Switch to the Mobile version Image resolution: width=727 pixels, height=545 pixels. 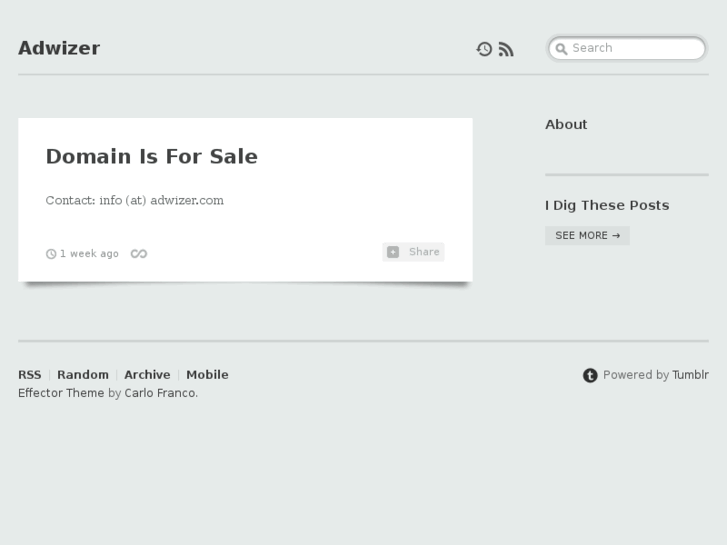207,375
